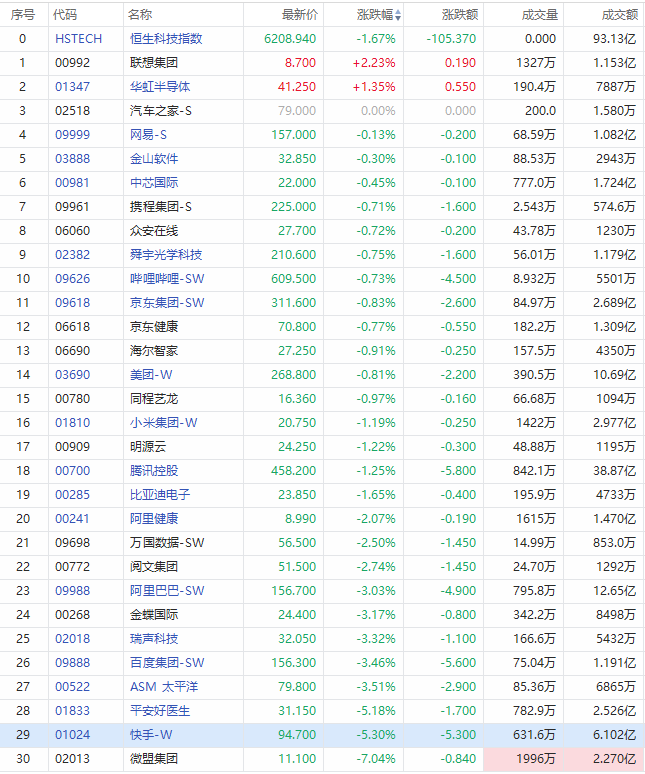Image resolution: width=645 pixels, height=774 pixels.
Task: Click the 代码 column header
Action: 65,15
